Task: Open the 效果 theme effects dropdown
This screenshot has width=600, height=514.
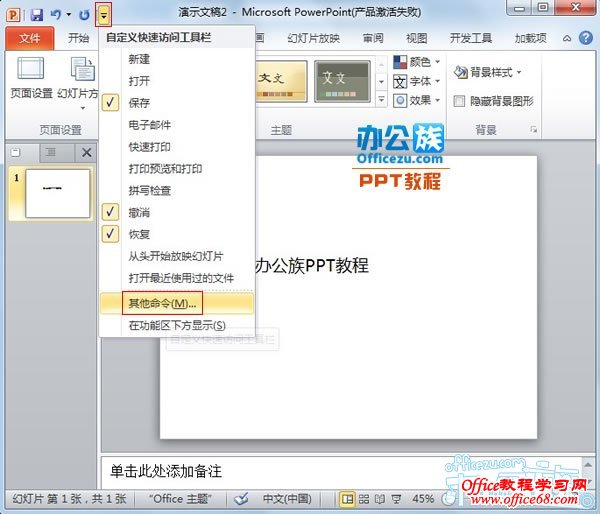Action: tap(416, 100)
